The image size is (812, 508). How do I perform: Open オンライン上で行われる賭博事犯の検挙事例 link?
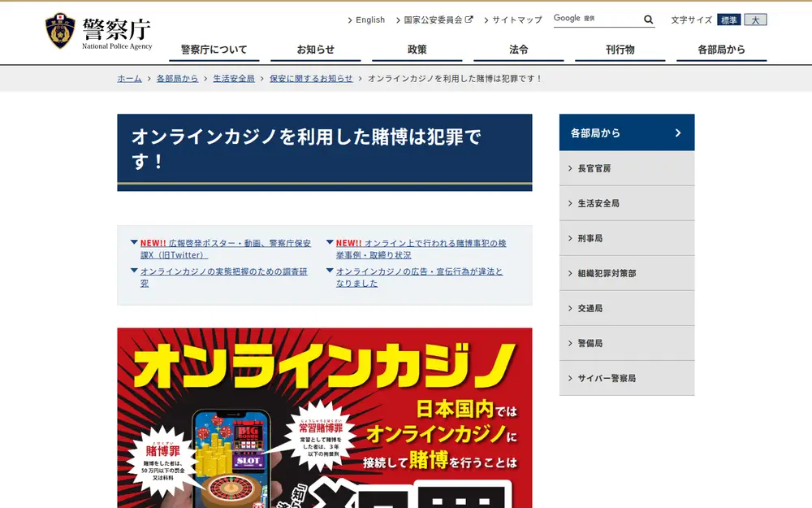coord(421,249)
